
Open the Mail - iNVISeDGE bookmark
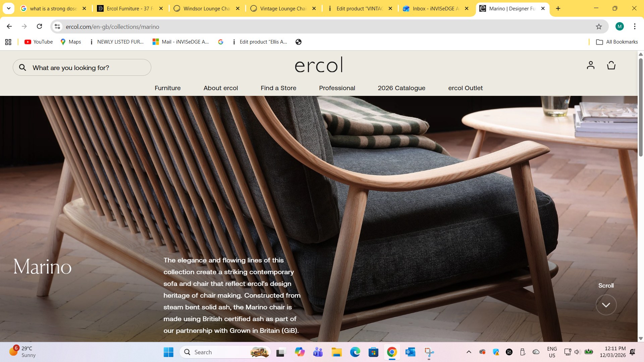180,42
